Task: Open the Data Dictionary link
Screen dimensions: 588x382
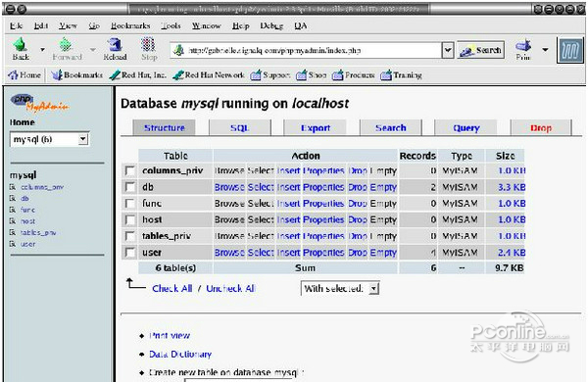Action: coord(180,354)
